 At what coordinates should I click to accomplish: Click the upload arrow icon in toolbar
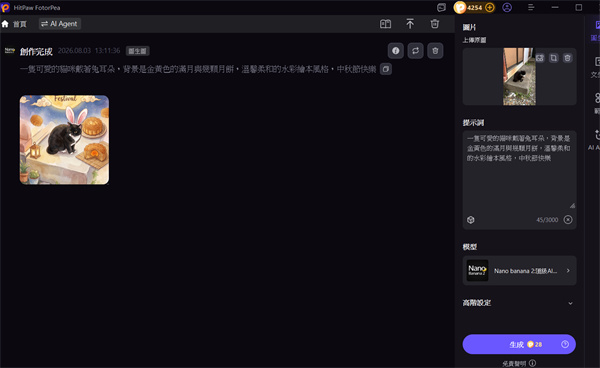coord(410,24)
